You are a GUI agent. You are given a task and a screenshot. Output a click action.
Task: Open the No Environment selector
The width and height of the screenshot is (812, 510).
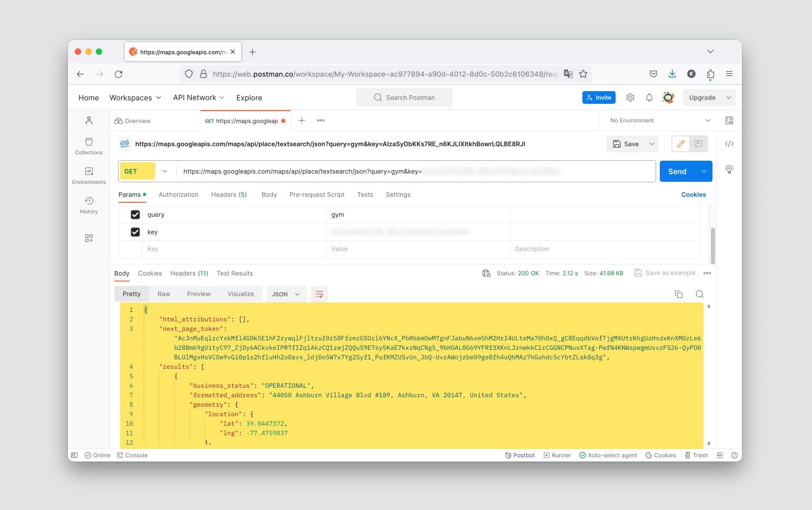click(x=660, y=121)
